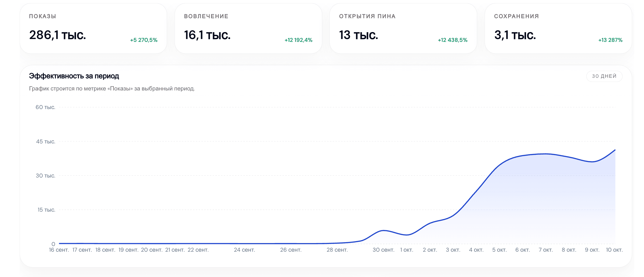Open the "Вовлечение" stat card

tap(248, 28)
